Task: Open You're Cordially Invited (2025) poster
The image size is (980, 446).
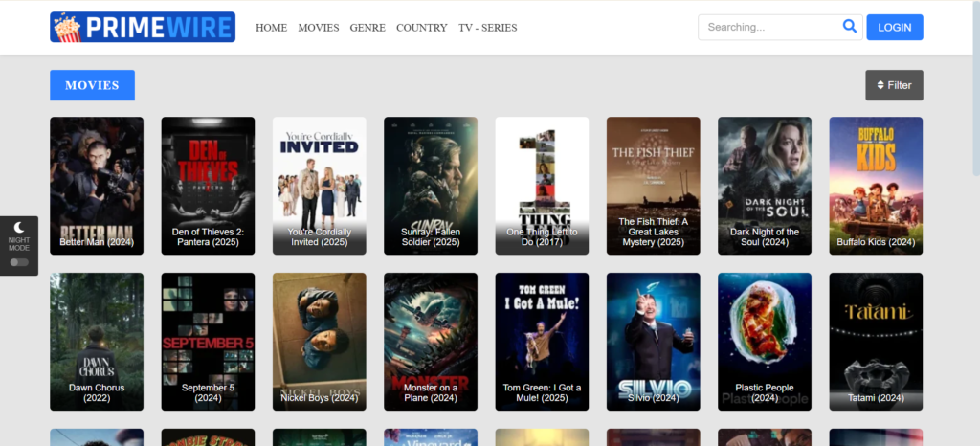Action: 320,186
